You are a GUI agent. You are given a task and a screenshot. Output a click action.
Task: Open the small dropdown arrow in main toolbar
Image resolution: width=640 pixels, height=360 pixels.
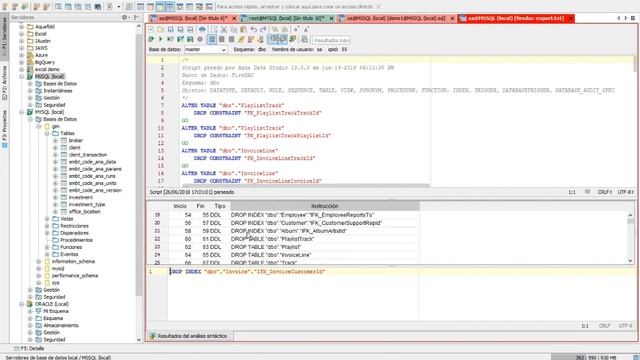pyautogui.click(x=119, y=7)
